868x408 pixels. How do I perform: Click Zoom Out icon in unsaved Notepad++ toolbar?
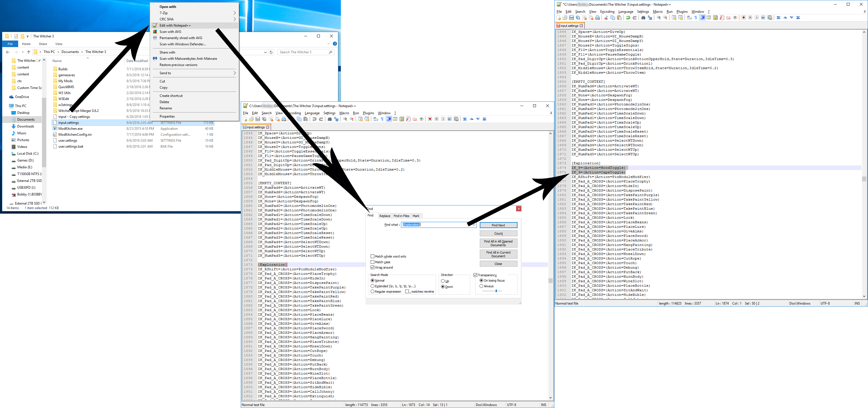(x=665, y=18)
